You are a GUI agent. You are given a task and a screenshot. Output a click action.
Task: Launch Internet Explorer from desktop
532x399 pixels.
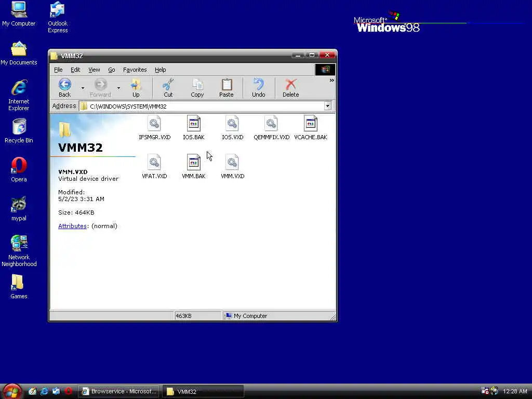(x=19, y=96)
